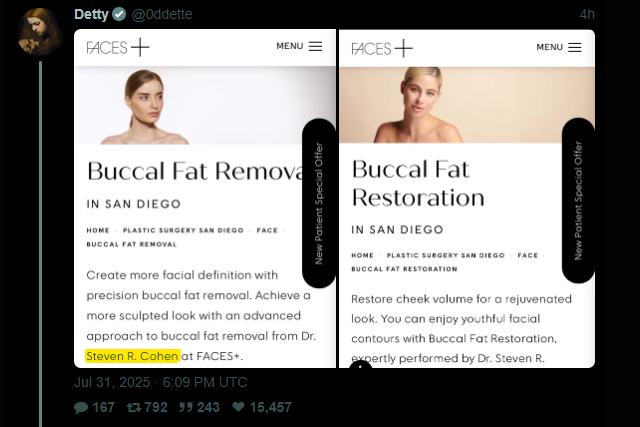The height and width of the screenshot is (427, 640).
Task: Click the Buccal Fat Removal heading
Action: pos(195,171)
